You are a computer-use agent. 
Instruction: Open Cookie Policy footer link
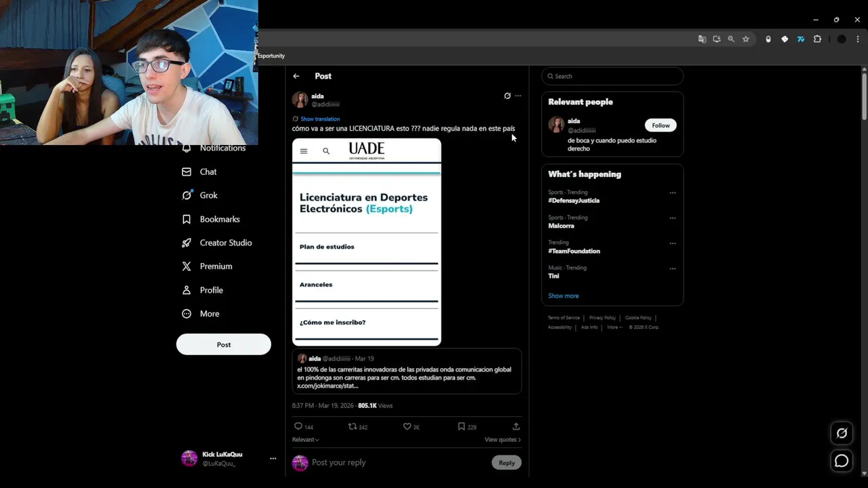(x=638, y=318)
